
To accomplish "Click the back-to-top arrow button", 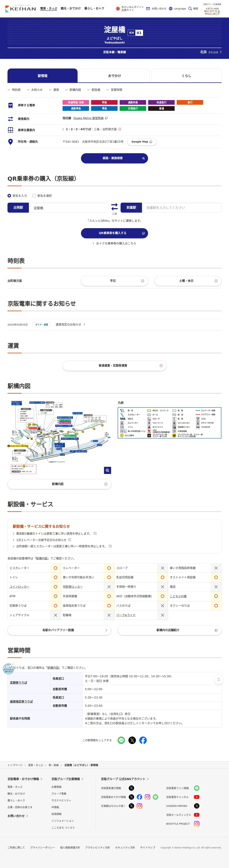I will coord(218,679).
